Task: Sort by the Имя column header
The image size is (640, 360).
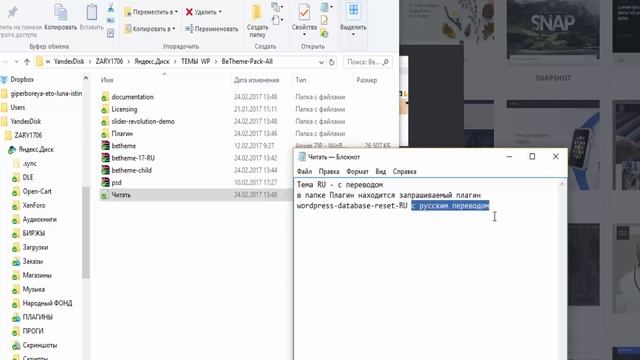Action: click(107, 80)
